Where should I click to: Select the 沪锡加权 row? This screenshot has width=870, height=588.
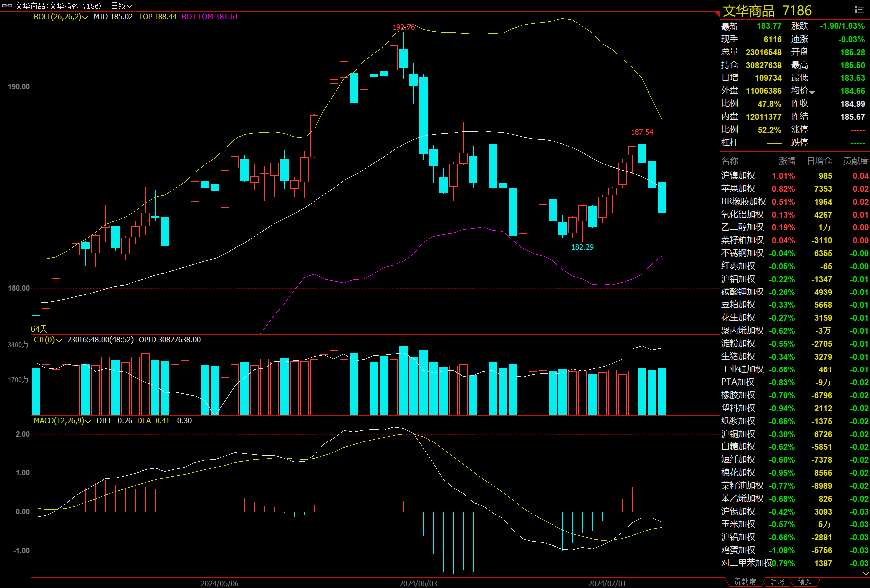(795, 512)
